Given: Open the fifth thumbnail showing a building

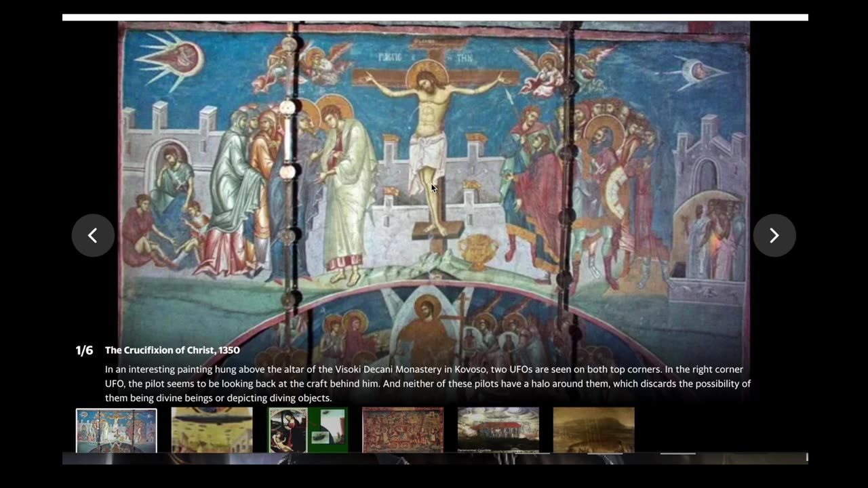Looking at the screenshot, I should click(498, 430).
